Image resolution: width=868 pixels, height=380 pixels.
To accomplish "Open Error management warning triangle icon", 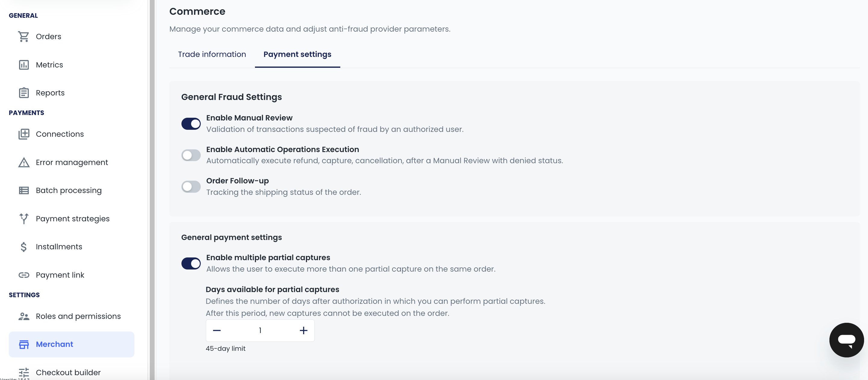I will 24,163.
